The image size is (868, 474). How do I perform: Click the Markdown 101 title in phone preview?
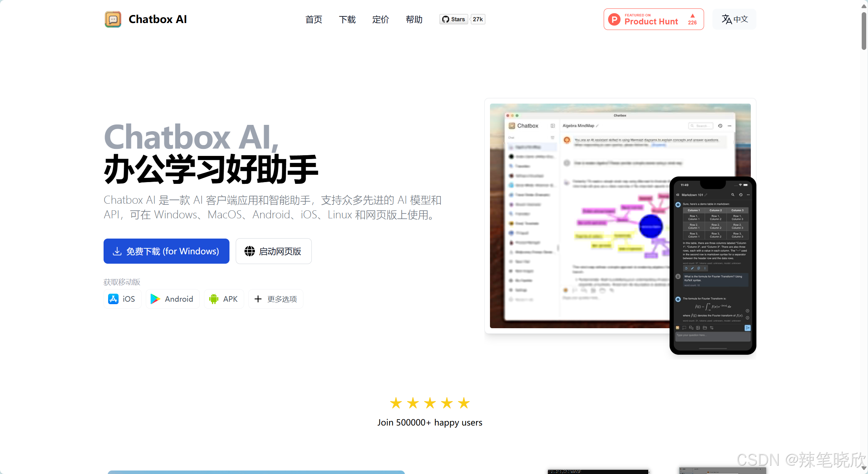pos(692,195)
